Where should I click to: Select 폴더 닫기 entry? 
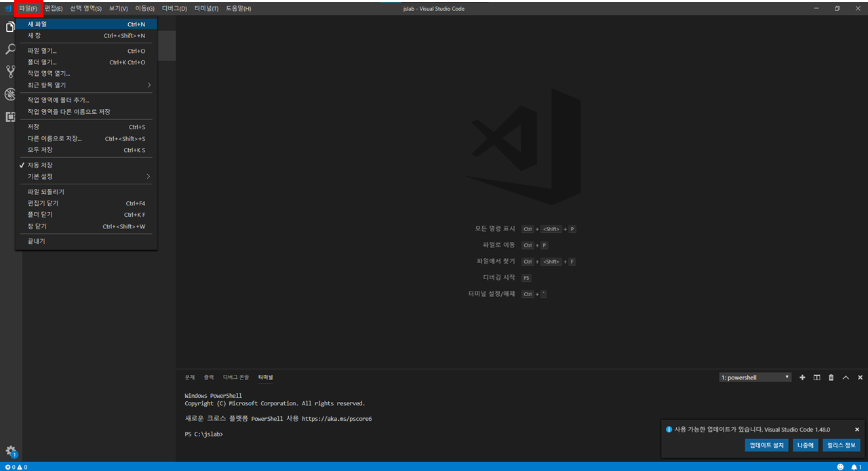coord(86,215)
